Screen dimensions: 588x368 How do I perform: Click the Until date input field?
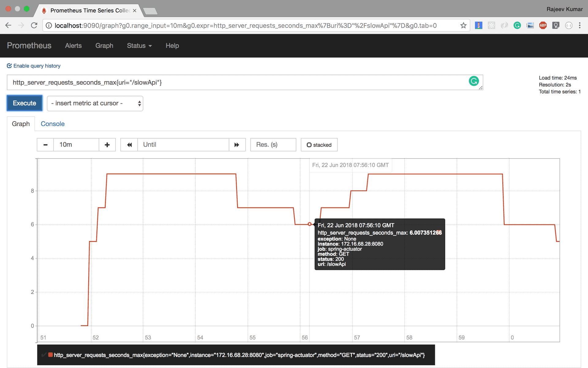pyautogui.click(x=183, y=145)
